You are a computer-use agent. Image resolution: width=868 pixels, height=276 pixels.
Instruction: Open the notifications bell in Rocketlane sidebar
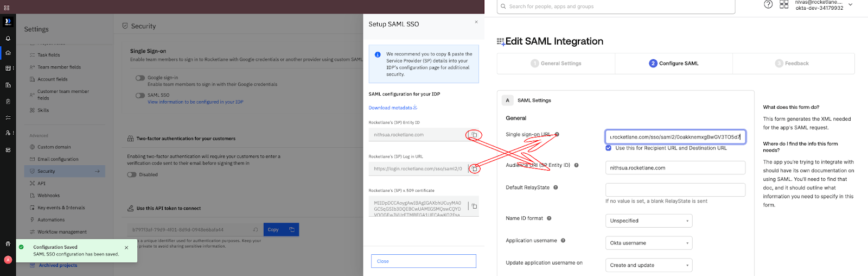click(8, 39)
